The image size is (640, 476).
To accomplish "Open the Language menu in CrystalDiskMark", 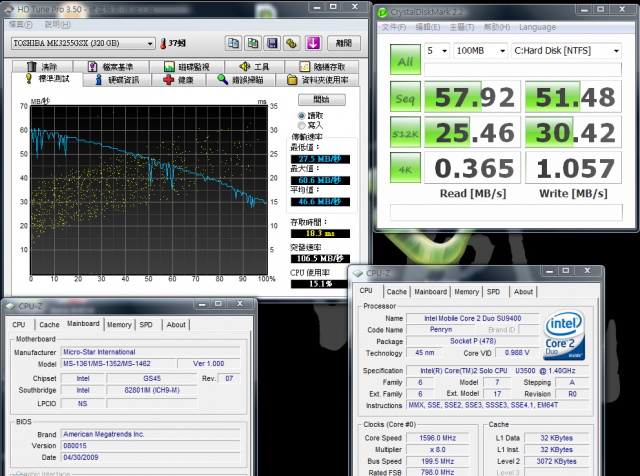I will coord(538,27).
